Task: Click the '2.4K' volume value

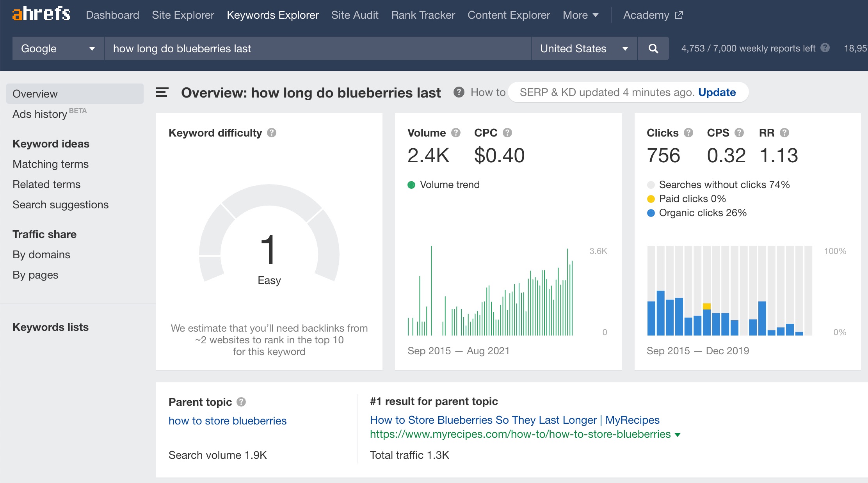Action: (429, 155)
